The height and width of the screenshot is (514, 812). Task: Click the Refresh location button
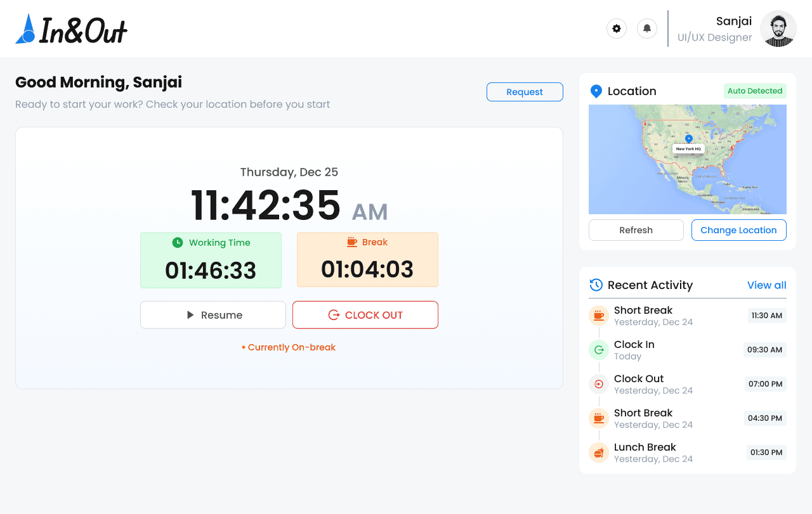(x=636, y=230)
